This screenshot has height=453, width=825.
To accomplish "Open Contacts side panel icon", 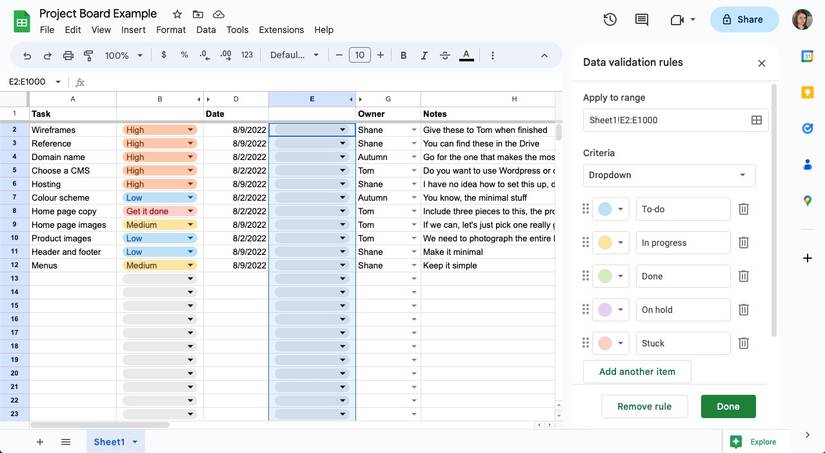I will tap(807, 165).
